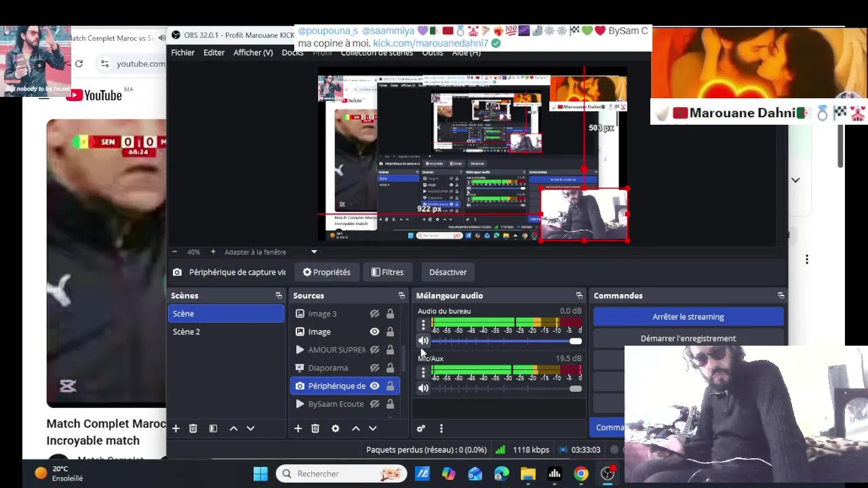
Task: Click Démarrer l'enregistrement
Action: pyautogui.click(x=688, y=338)
